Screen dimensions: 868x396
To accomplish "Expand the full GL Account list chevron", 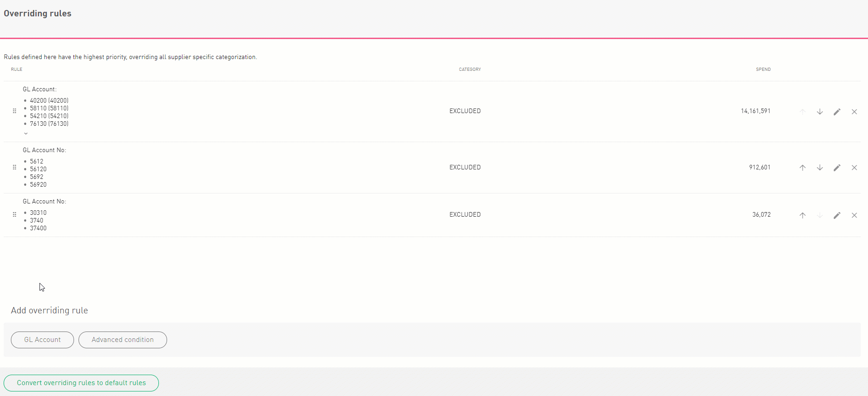I will [x=26, y=134].
